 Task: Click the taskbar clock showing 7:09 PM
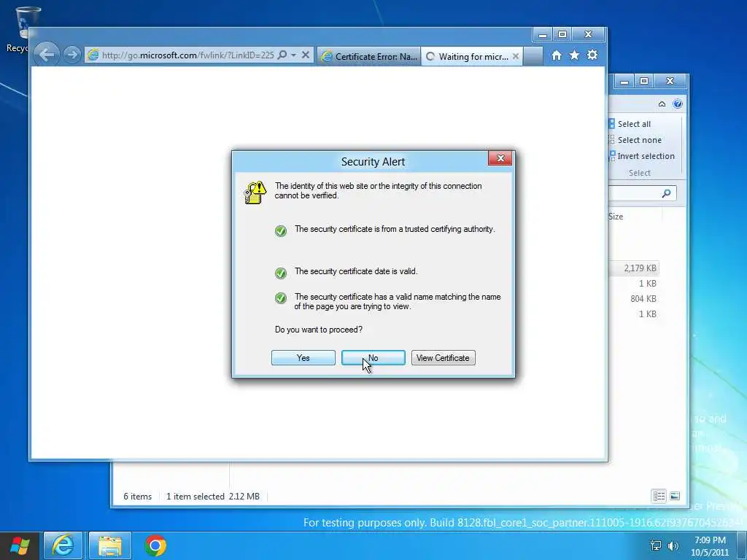(710, 546)
